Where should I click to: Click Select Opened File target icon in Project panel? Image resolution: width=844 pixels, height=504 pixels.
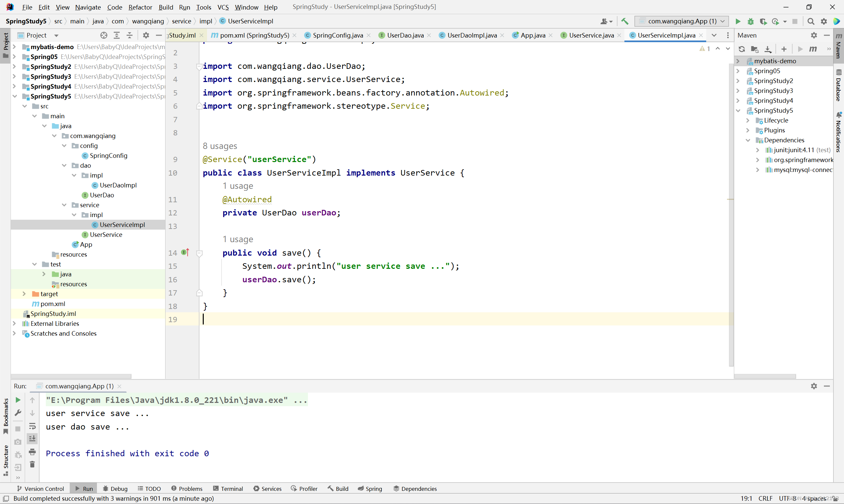tap(104, 35)
